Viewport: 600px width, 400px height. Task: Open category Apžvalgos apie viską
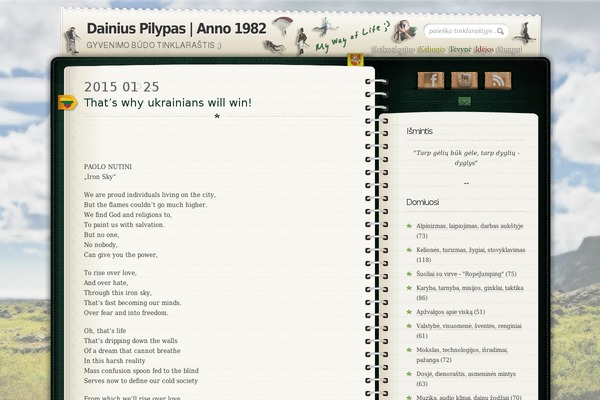450,312
